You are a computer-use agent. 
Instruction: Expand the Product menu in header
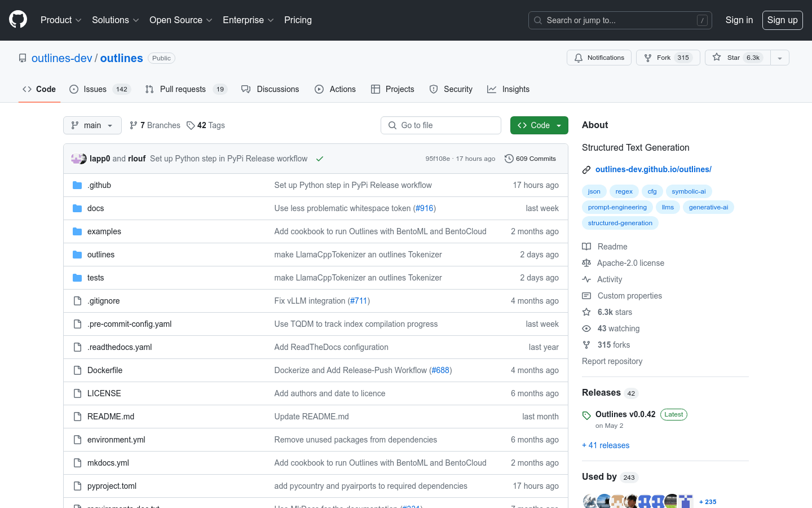(61, 20)
